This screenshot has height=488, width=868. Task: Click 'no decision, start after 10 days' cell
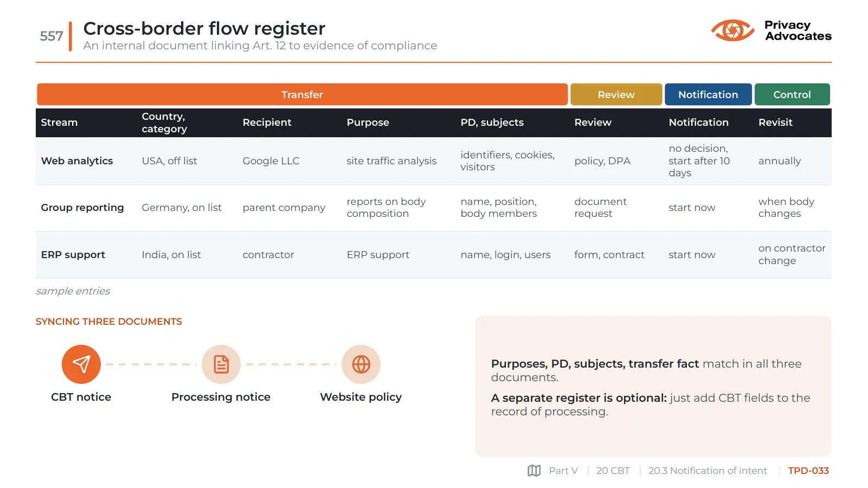pyautogui.click(x=699, y=161)
